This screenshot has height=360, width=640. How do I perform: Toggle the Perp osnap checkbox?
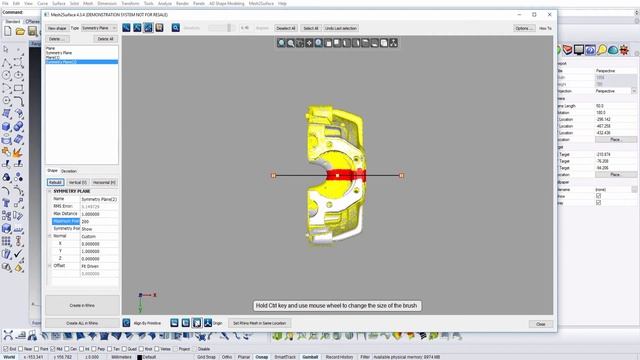pos(93,349)
